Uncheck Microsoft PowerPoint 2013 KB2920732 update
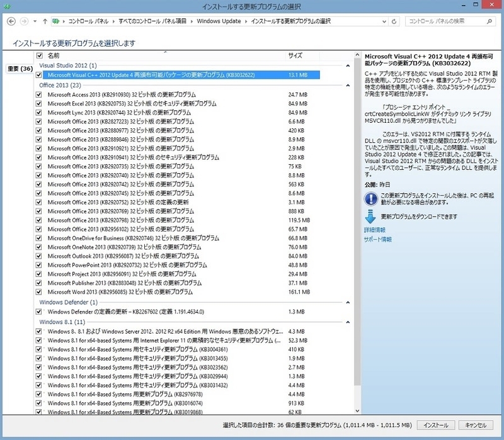This screenshot has width=504, height=440. pos(39,265)
